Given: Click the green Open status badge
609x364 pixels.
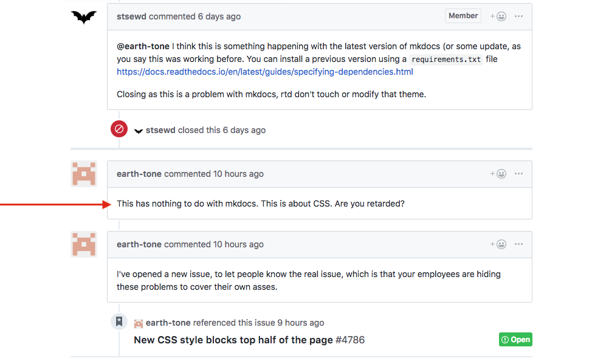Looking at the screenshot, I should [515, 340].
